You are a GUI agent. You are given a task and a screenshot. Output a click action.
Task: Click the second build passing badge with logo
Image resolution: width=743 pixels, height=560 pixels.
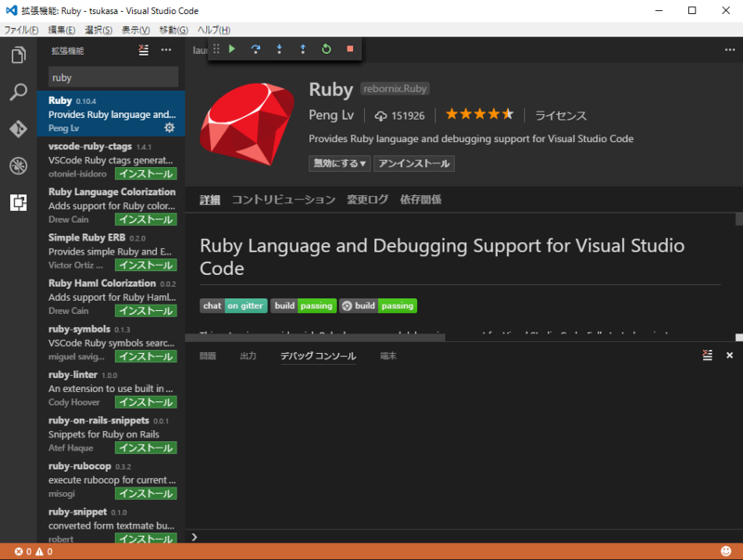point(378,306)
